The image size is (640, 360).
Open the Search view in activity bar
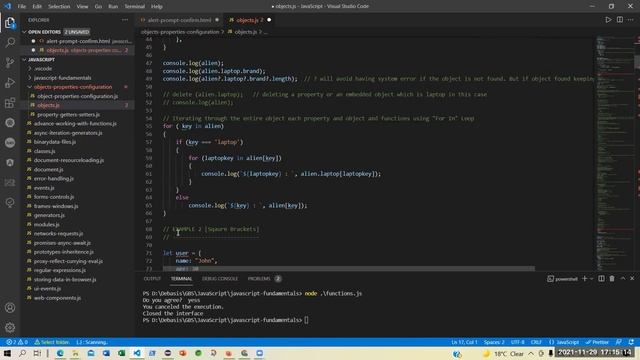(x=10, y=42)
